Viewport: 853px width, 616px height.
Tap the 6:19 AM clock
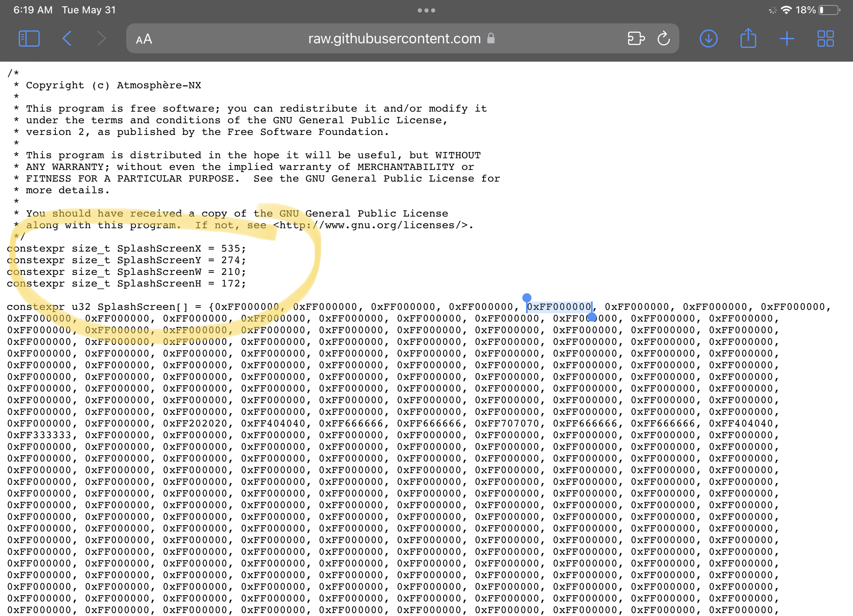pos(33,10)
